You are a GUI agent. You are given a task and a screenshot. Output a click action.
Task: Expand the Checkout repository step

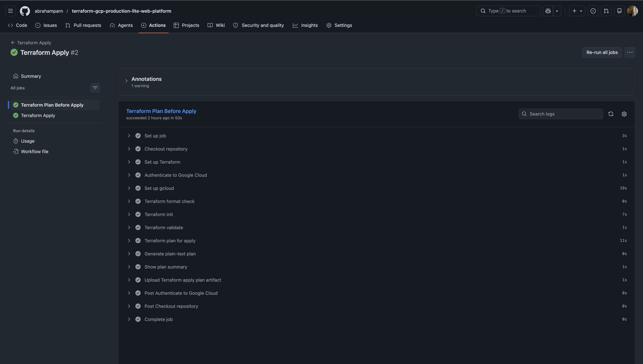coord(377,149)
